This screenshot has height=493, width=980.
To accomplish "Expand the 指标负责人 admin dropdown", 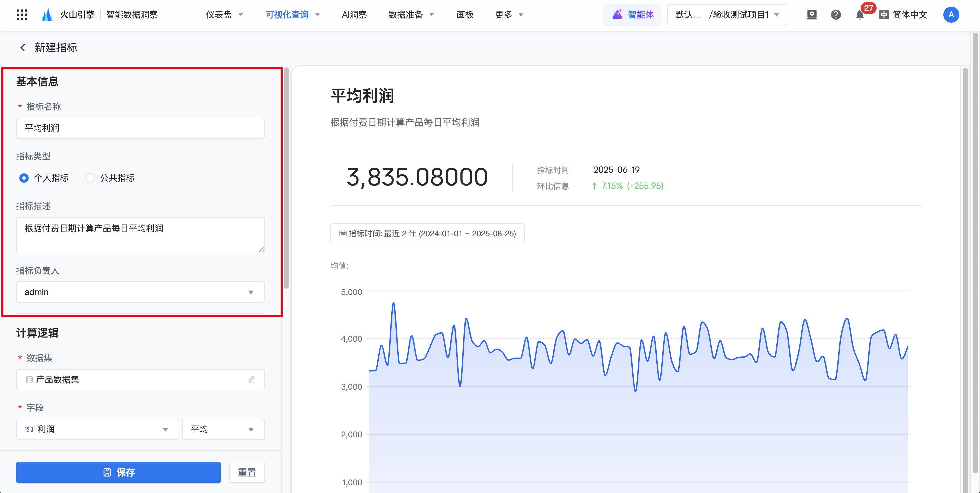I will point(140,292).
